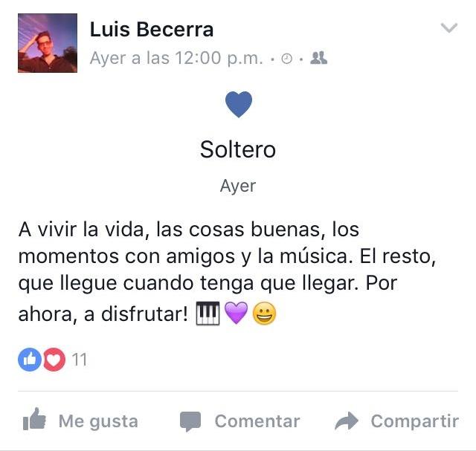This screenshot has width=476, height=451.
Task: Tap the piano keyboard emoji in the post
Action: (x=208, y=314)
